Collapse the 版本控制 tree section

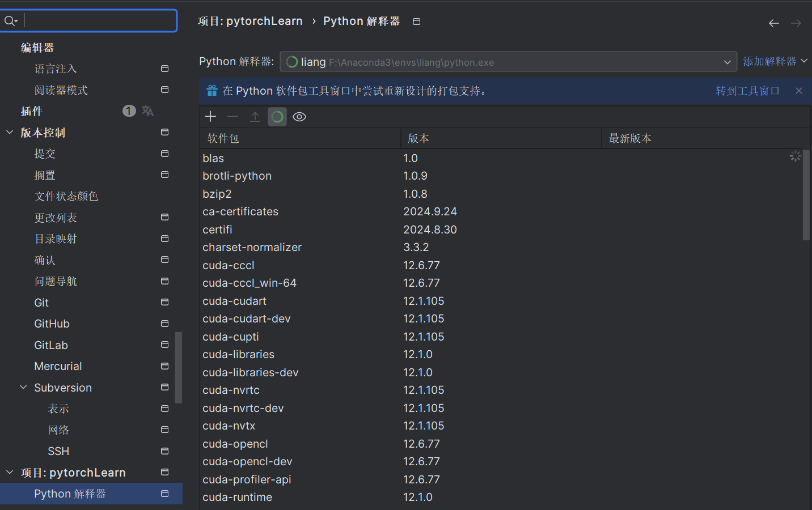[x=10, y=132]
